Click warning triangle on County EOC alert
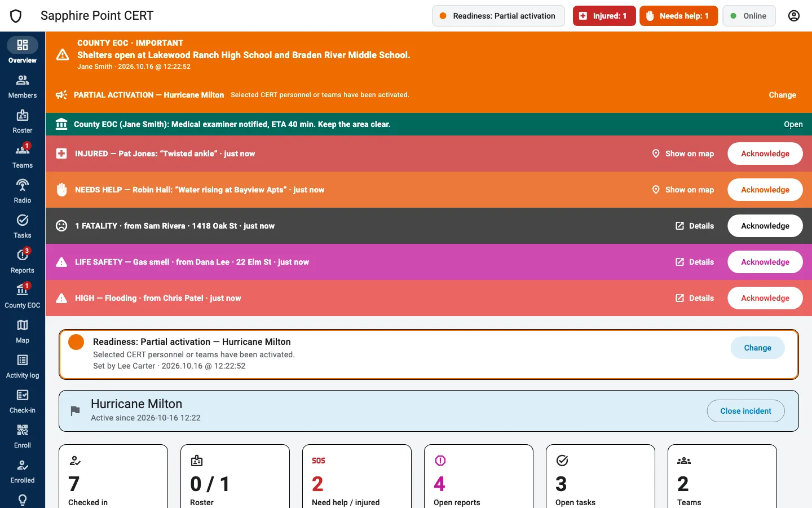The height and width of the screenshot is (508, 812). click(63, 55)
